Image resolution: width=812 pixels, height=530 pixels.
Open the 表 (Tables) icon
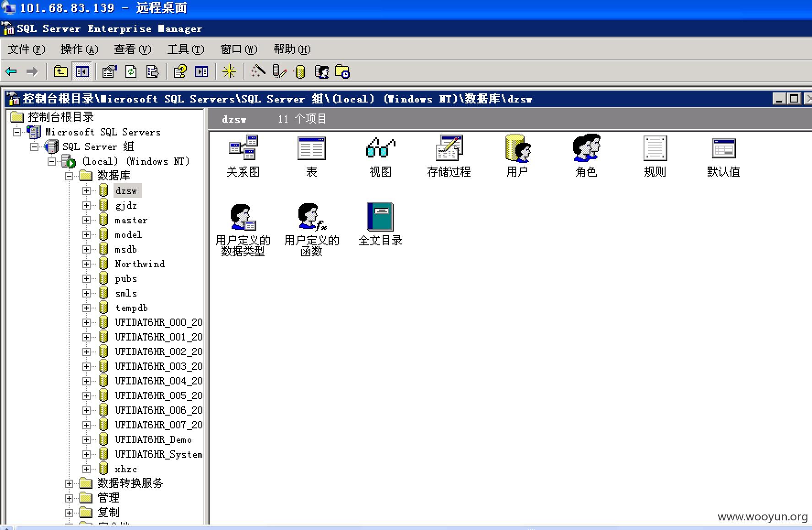[x=311, y=148]
